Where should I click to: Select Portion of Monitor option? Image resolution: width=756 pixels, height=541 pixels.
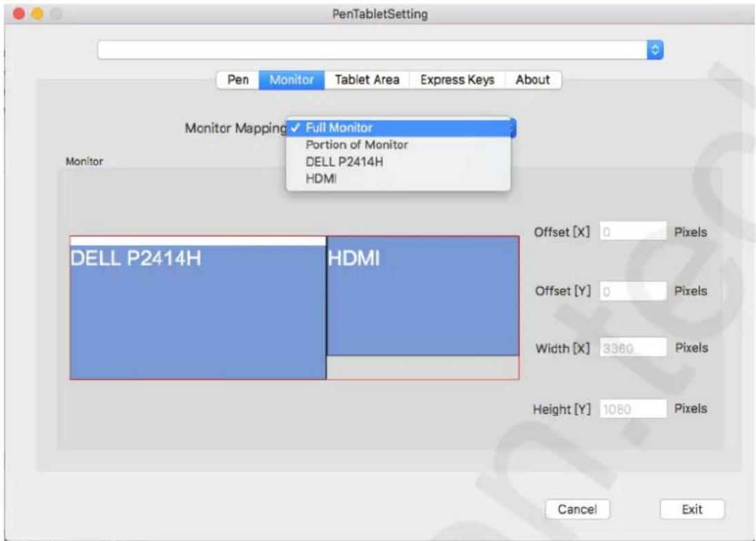coord(398,144)
